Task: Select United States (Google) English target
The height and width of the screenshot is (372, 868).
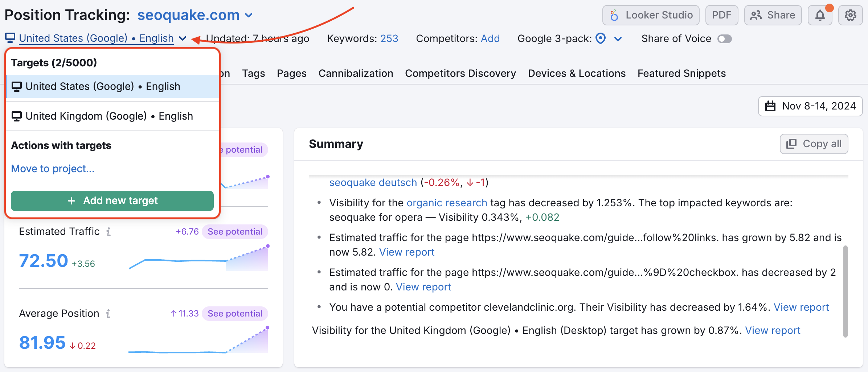Action: [112, 86]
